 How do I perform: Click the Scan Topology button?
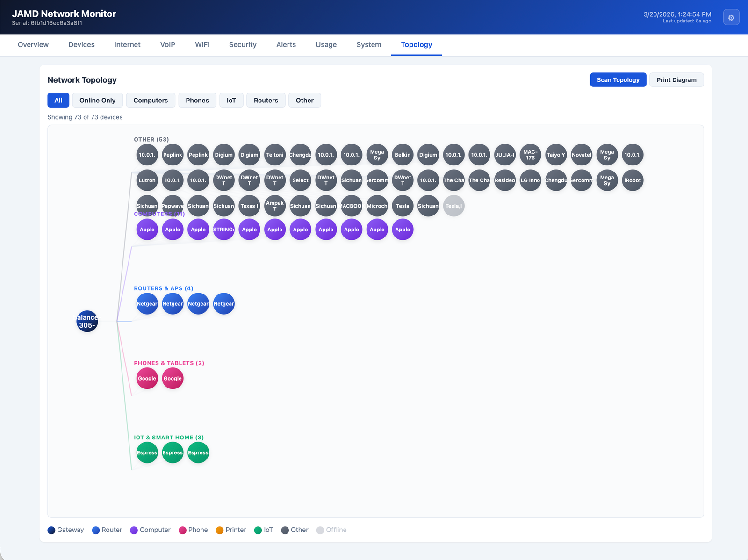coord(618,79)
